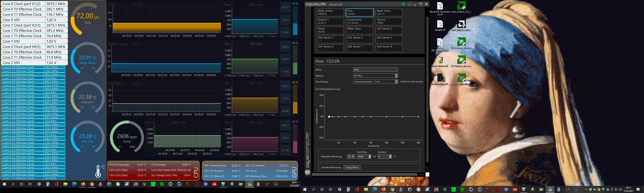Open Office icon on left monitor taskbar

click(x=57, y=184)
